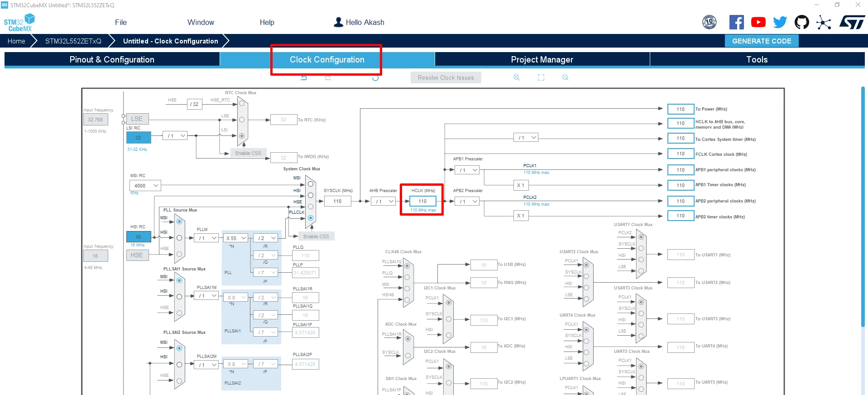
Task: Click the LSE oscillator block
Action: (x=137, y=119)
